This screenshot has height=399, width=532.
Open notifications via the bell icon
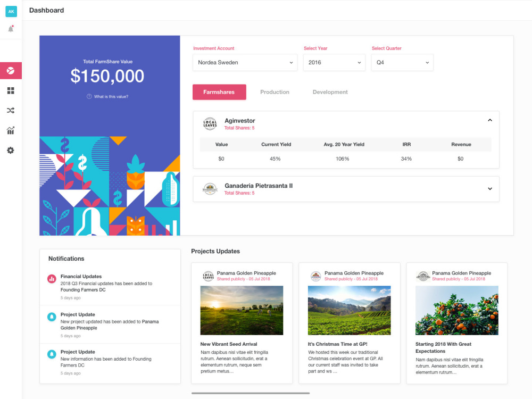pyautogui.click(x=11, y=29)
